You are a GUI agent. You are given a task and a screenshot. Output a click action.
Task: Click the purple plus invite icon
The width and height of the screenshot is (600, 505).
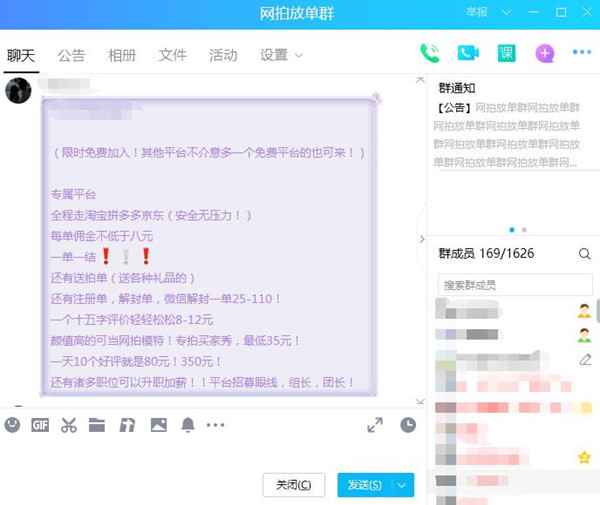[x=545, y=54]
